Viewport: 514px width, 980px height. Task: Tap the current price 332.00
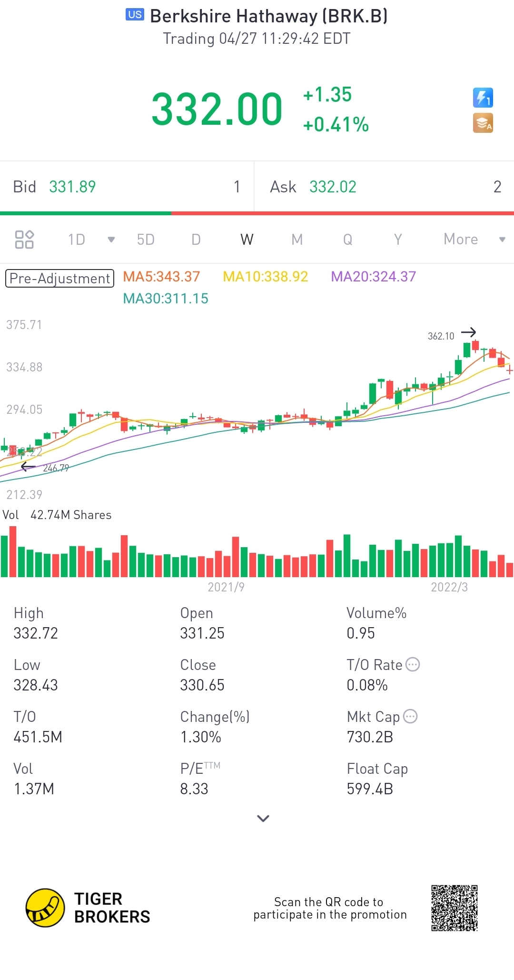coord(217,110)
